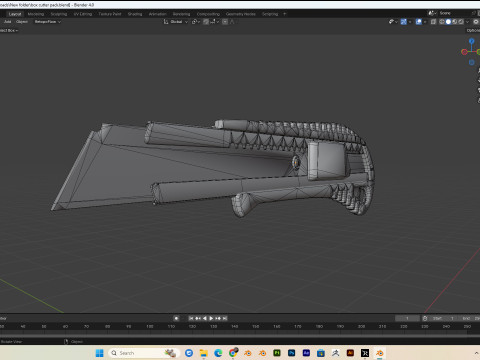Open Google Chrome from taskbar
This screenshot has height=360, width=480.
(233, 353)
